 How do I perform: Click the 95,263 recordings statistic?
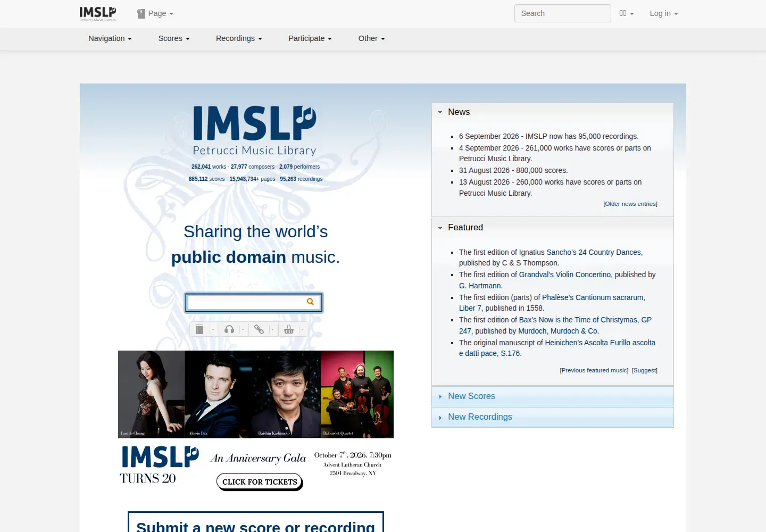coord(301,179)
